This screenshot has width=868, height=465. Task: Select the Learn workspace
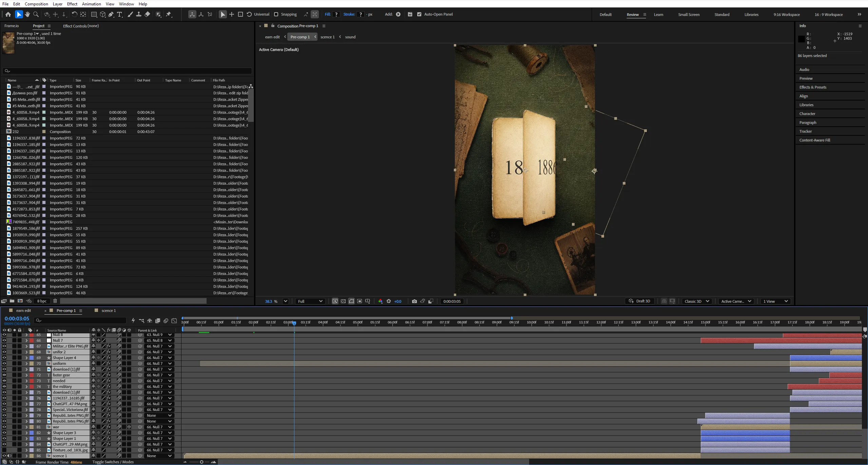pos(658,15)
